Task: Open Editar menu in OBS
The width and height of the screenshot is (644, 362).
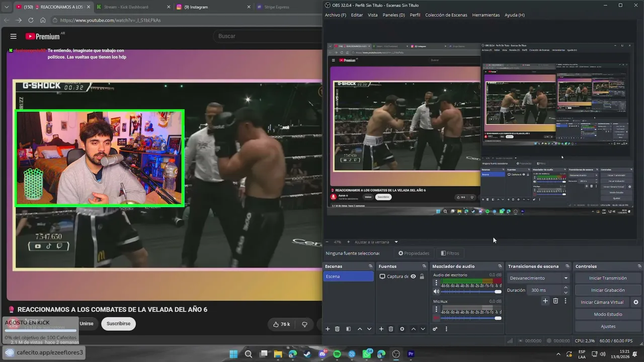Action: (x=357, y=15)
